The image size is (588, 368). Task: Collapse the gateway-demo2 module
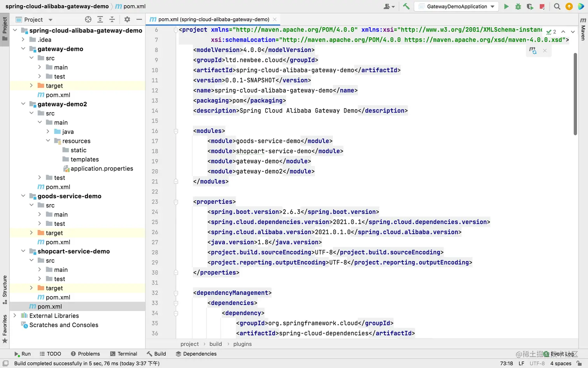coord(23,104)
